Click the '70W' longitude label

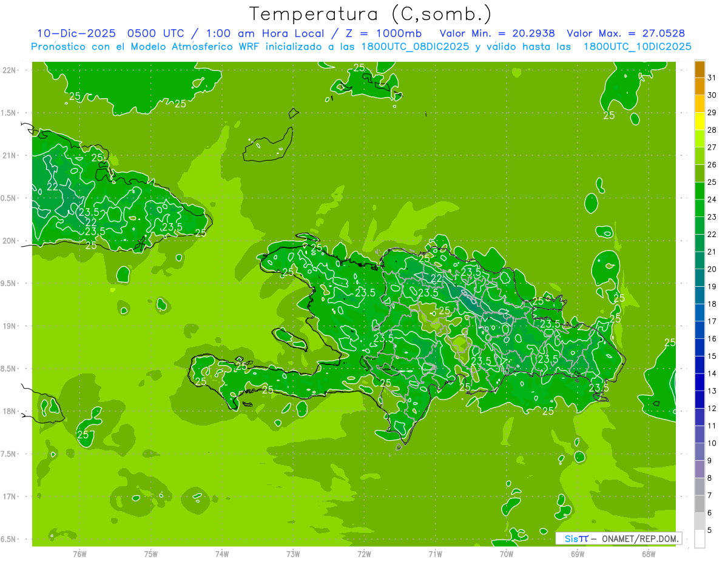[507, 554]
